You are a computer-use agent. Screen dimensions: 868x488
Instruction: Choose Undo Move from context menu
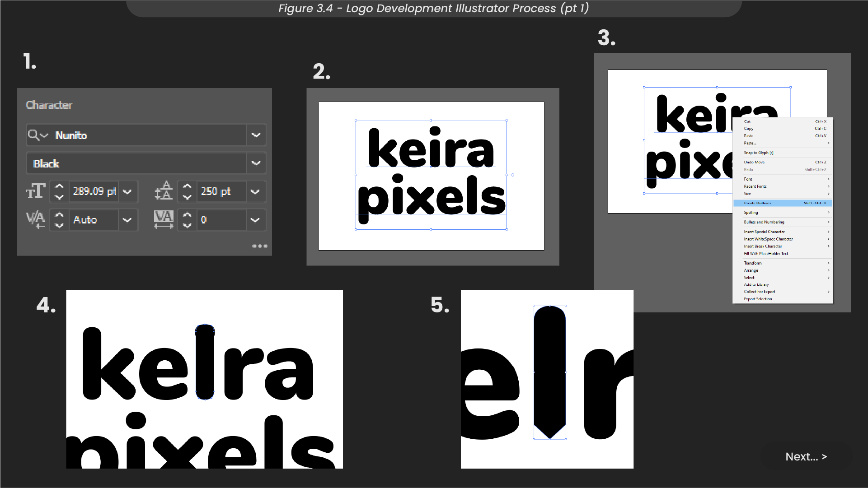point(783,162)
